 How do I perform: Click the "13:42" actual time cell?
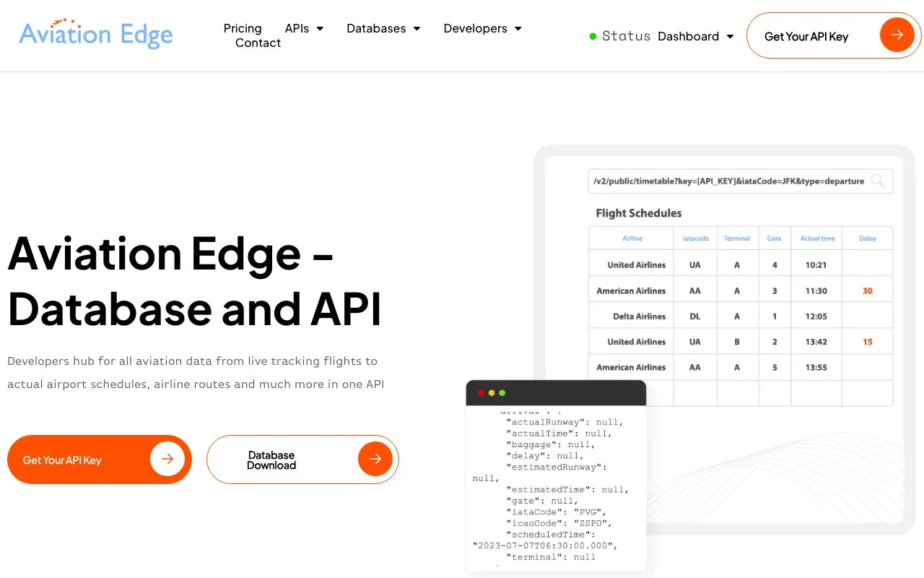pos(816,342)
